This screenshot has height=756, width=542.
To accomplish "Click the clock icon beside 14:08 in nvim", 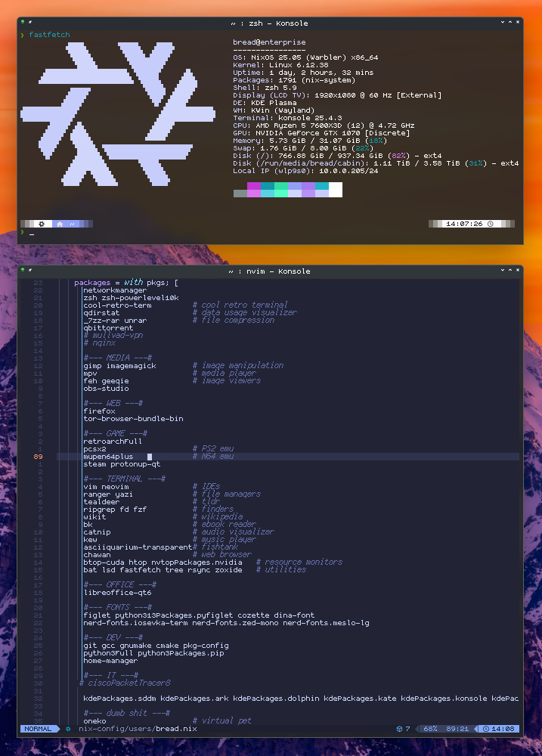I will [486, 729].
